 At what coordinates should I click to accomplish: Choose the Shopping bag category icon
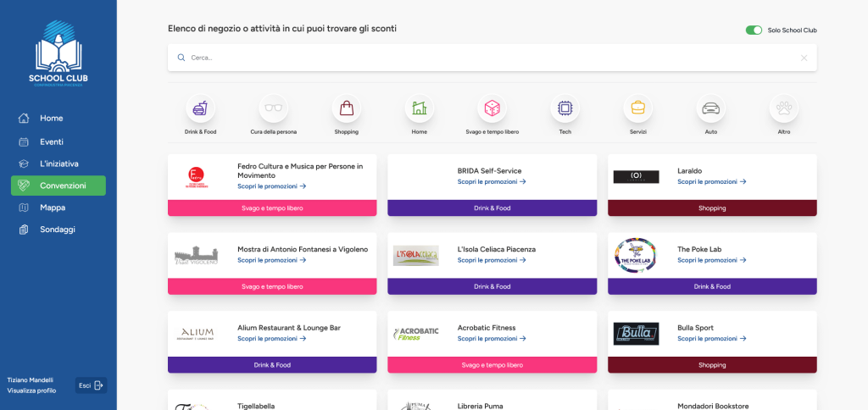[x=347, y=108]
